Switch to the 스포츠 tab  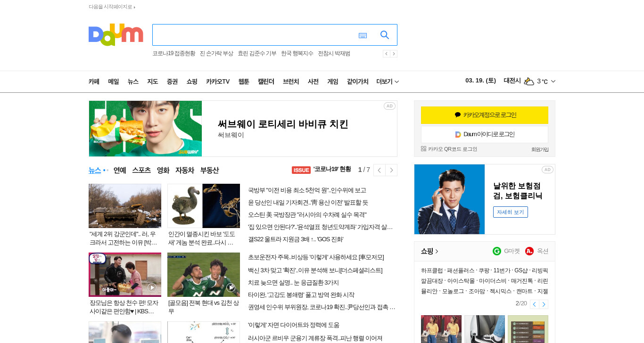141,170
